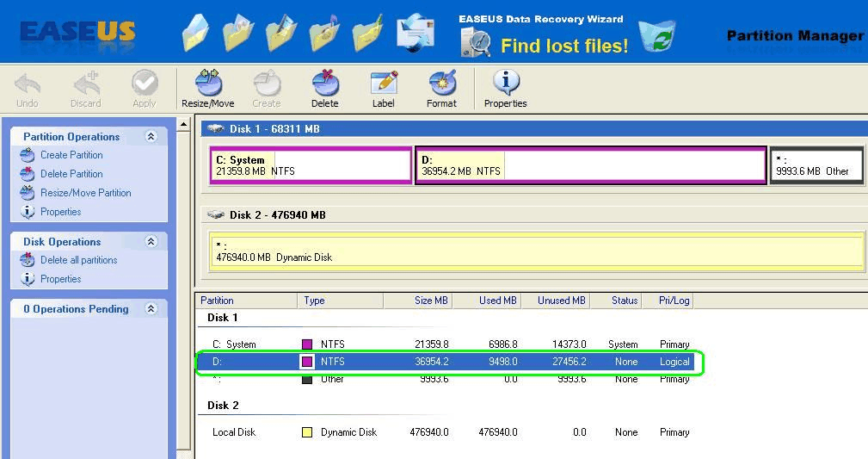Sort by Pri/Log column header
Screen dimensions: 868x459
coord(668,301)
